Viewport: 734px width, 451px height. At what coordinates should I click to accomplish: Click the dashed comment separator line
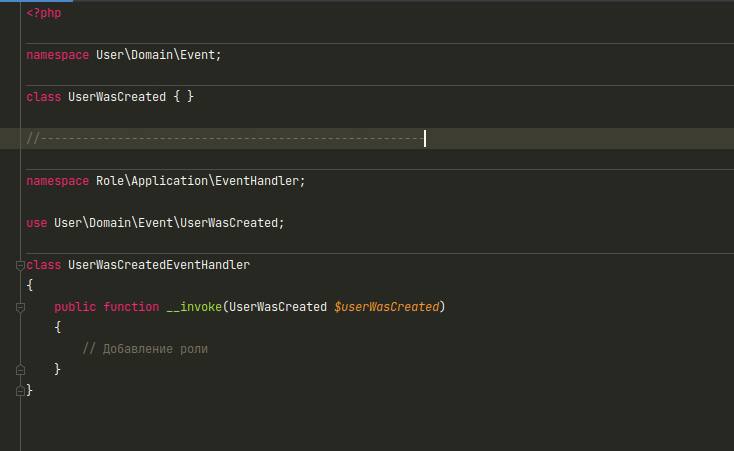(x=226, y=139)
